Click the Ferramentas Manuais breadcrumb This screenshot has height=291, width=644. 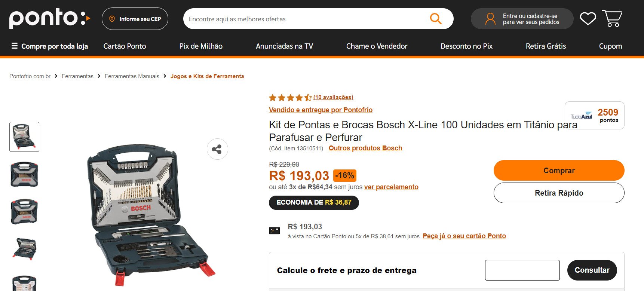(x=132, y=76)
